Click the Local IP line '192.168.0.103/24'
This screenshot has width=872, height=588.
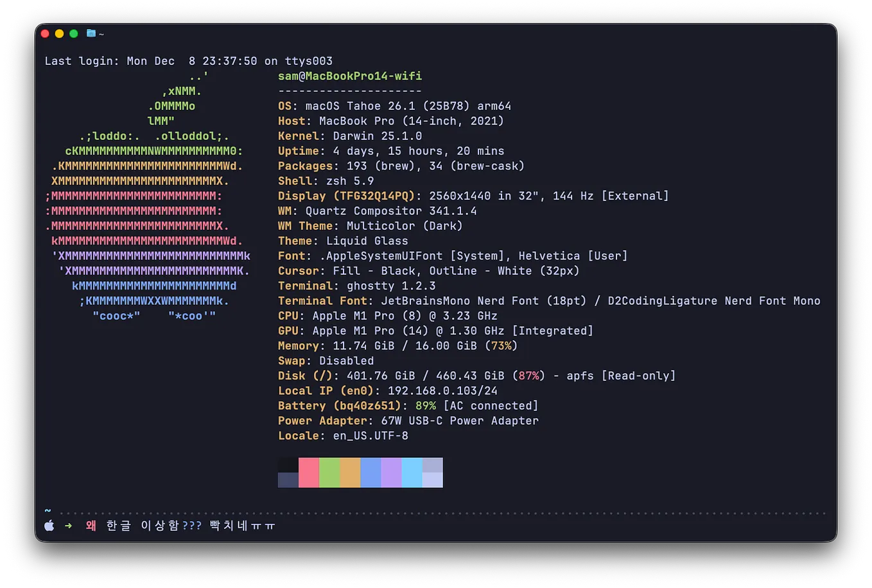[388, 390]
